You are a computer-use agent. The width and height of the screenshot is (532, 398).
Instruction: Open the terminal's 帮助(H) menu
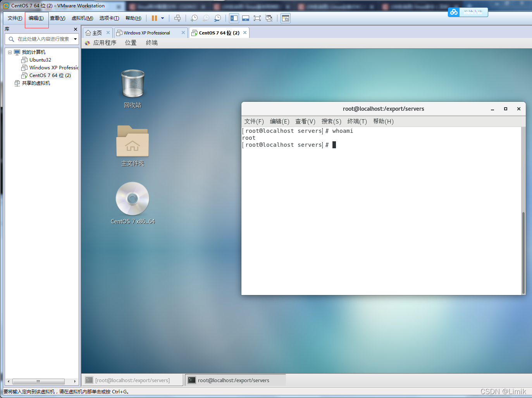(x=383, y=122)
